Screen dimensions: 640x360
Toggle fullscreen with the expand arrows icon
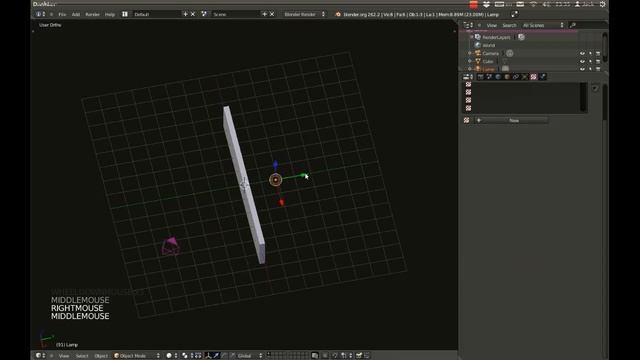click(x=514, y=14)
